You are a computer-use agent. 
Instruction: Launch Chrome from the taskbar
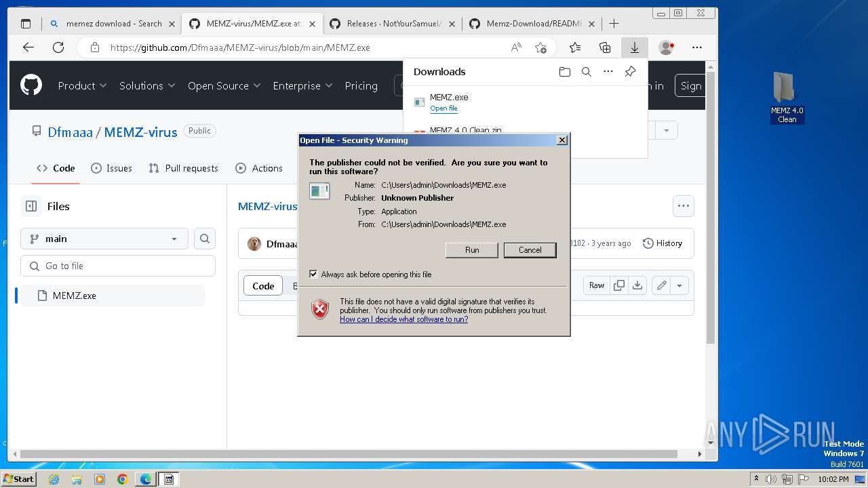tap(122, 479)
